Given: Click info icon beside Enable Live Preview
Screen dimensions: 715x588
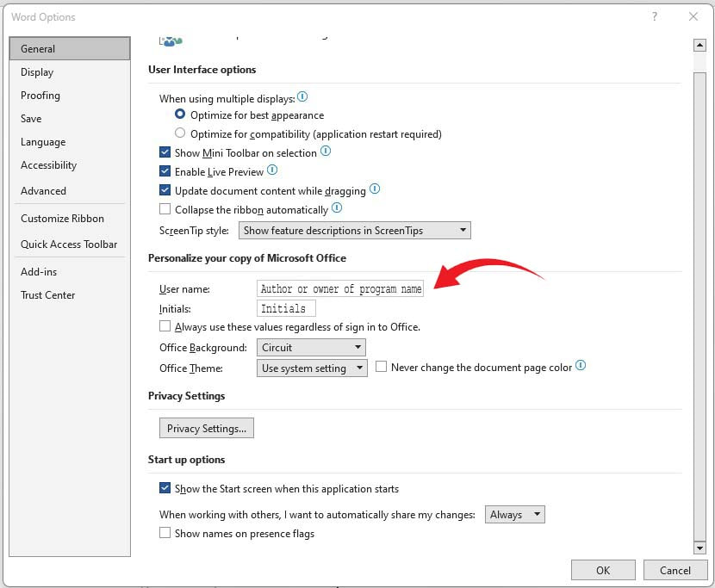Looking at the screenshot, I should (x=272, y=170).
